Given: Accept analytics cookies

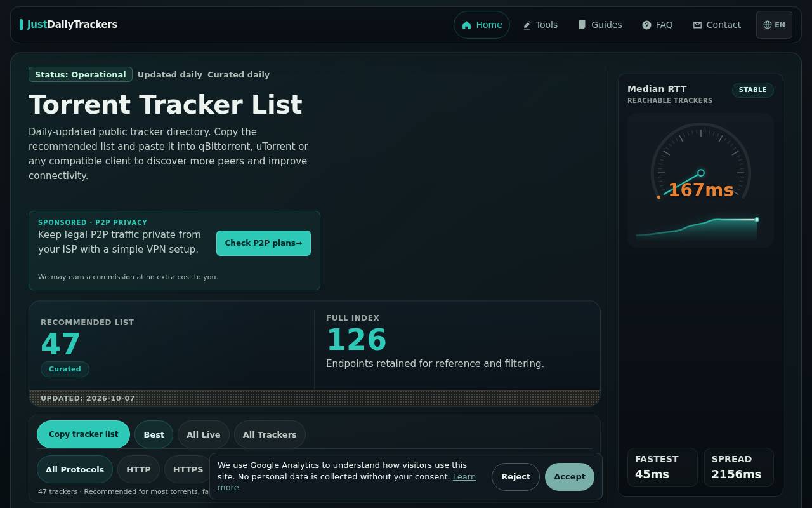Looking at the screenshot, I should [x=569, y=477].
